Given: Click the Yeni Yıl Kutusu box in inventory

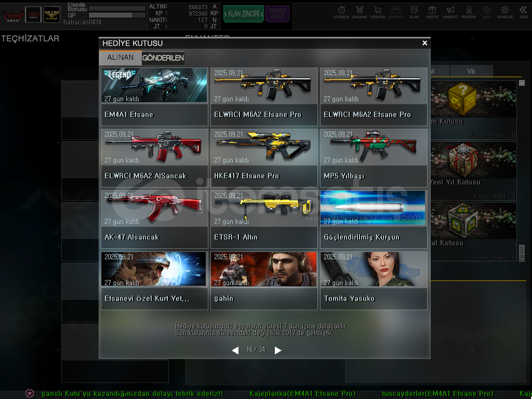Looking at the screenshot, I should pyautogui.click(x=473, y=170).
